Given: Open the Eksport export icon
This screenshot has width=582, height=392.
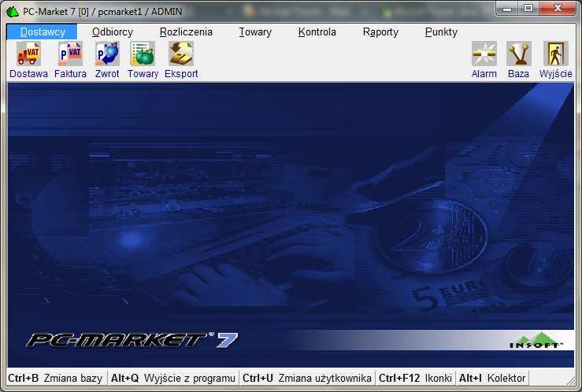Looking at the screenshot, I should (181, 54).
